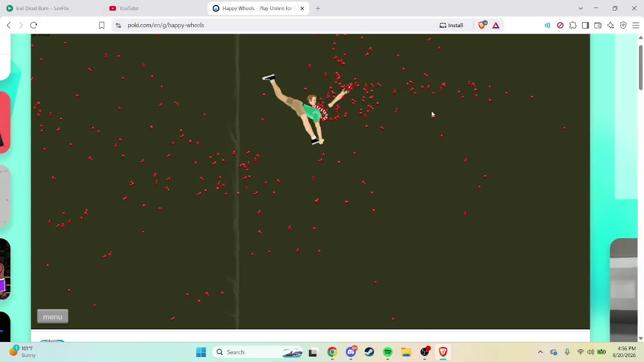Click the blue sound-wave extension icon
The width and height of the screenshot is (644, 362).
click(547, 25)
